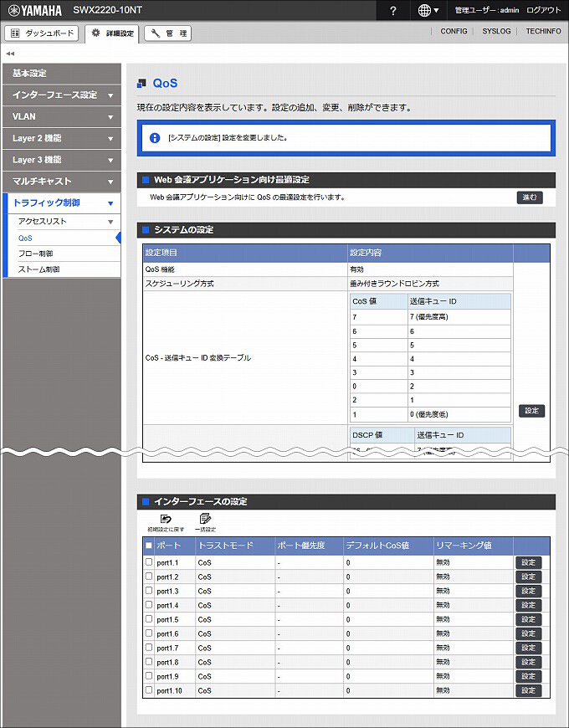Click the 初期設定に戻す reset icon
This screenshot has width=569, height=728.
pyautogui.click(x=166, y=523)
